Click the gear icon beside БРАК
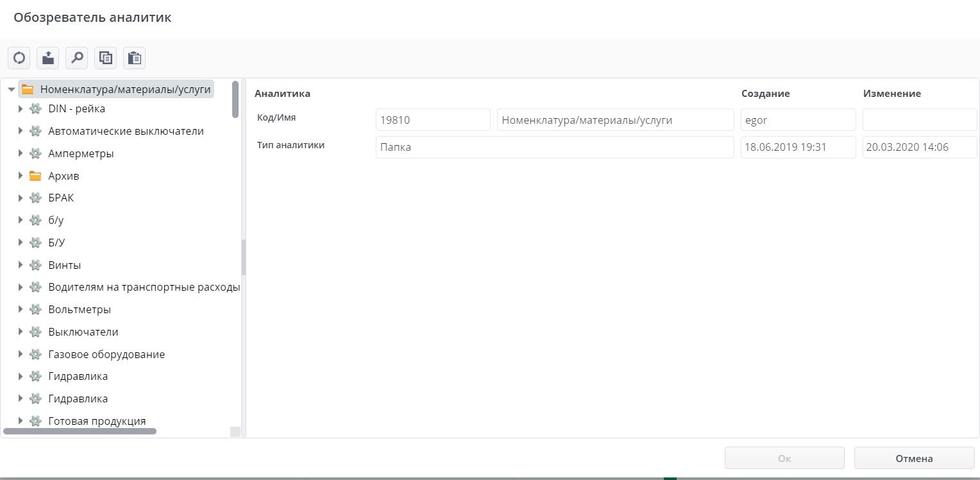 [x=36, y=198]
